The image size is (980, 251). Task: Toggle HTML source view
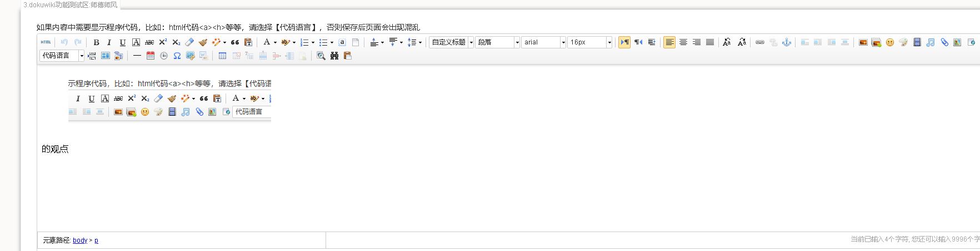tap(46, 42)
